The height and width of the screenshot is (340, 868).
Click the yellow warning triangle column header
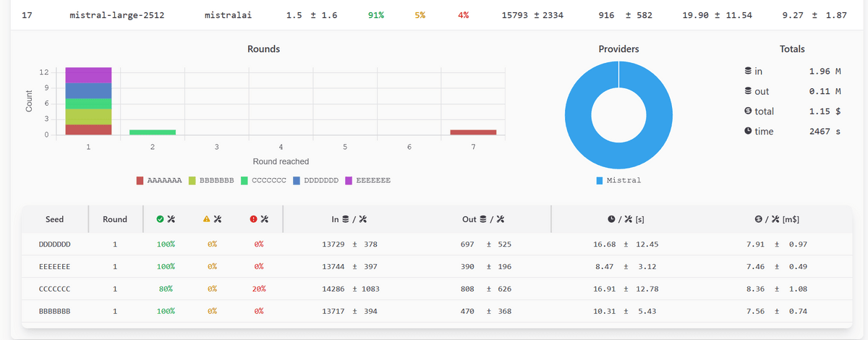213,219
